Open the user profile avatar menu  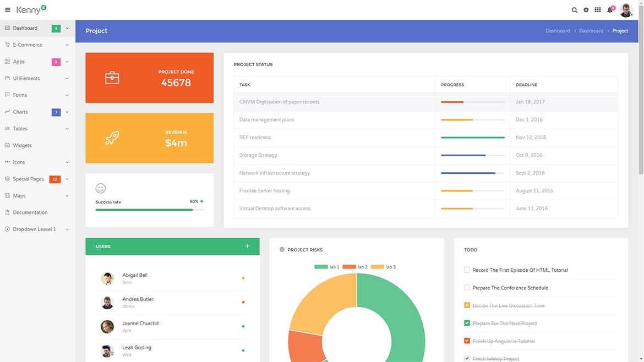tap(625, 10)
